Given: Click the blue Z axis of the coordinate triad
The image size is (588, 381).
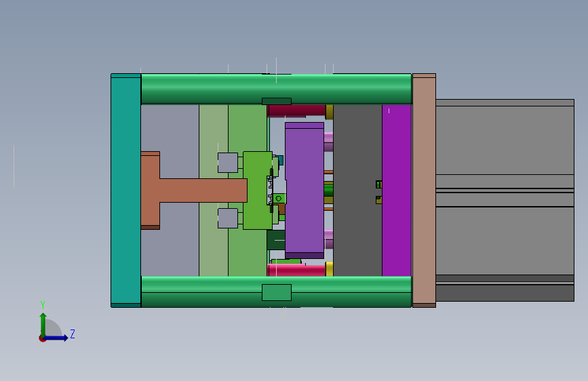Looking at the screenshot, I should [x=56, y=338].
